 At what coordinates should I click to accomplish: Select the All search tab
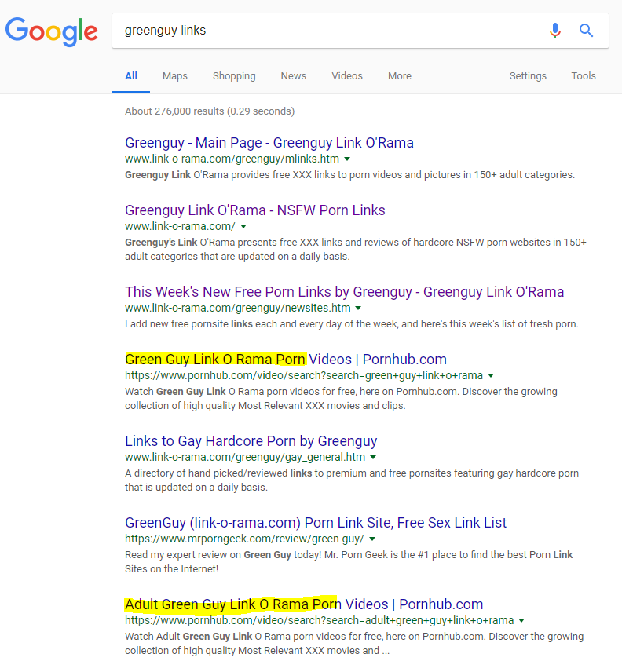(131, 76)
